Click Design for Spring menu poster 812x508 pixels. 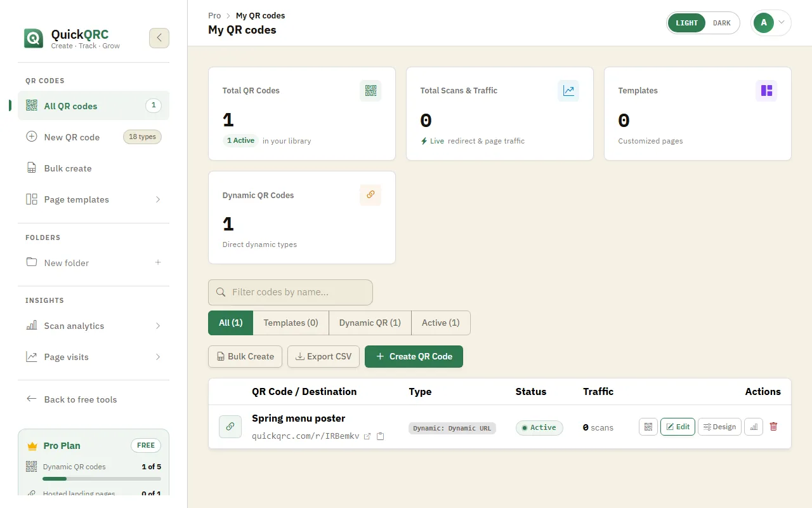coord(719,427)
